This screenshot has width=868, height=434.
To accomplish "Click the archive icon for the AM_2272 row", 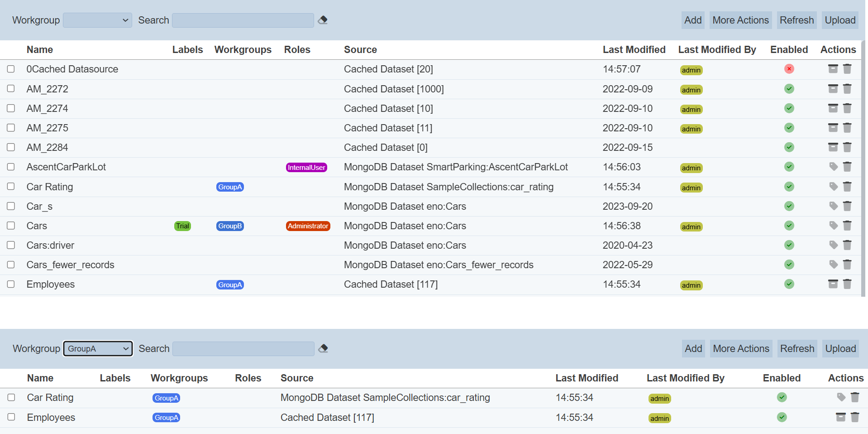I will click(x=833, y=89).
